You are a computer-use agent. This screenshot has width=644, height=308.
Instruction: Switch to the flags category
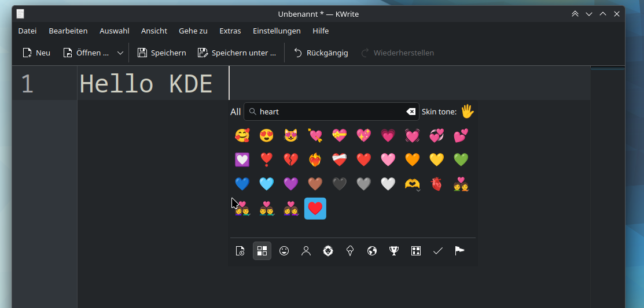(x=459, y=251)
